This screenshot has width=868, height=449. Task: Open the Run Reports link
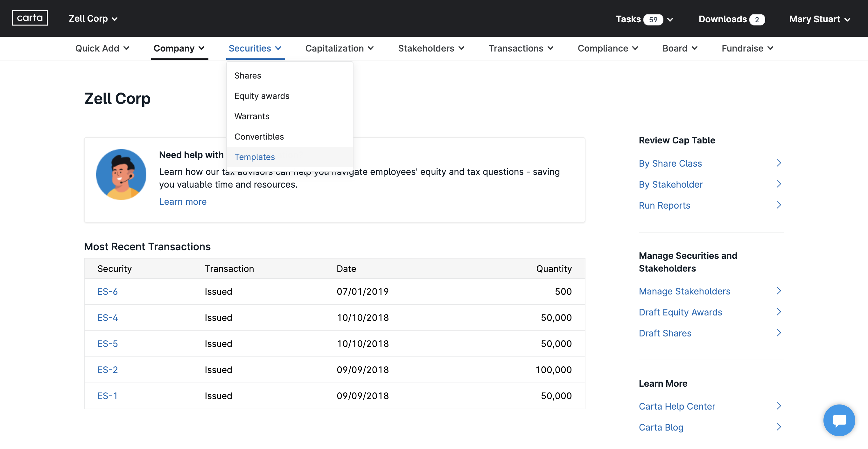click(664, 205)
